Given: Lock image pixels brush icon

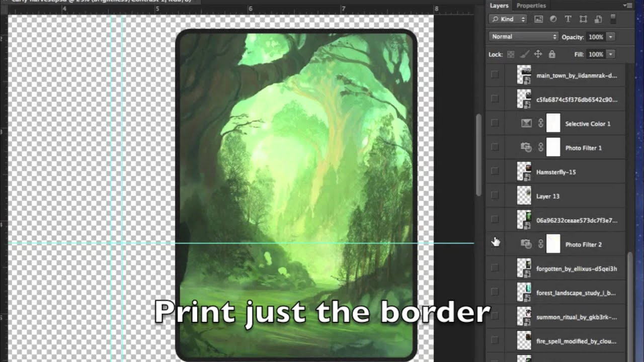Looking at the screenshot, I should point(524,54).
